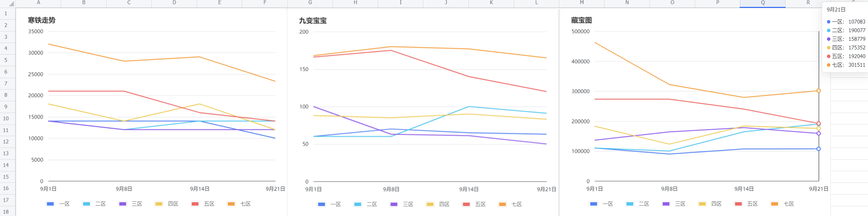The height and width of the screenshot is (216, 868).
Task: Select column R header
Action: (808, 3)
